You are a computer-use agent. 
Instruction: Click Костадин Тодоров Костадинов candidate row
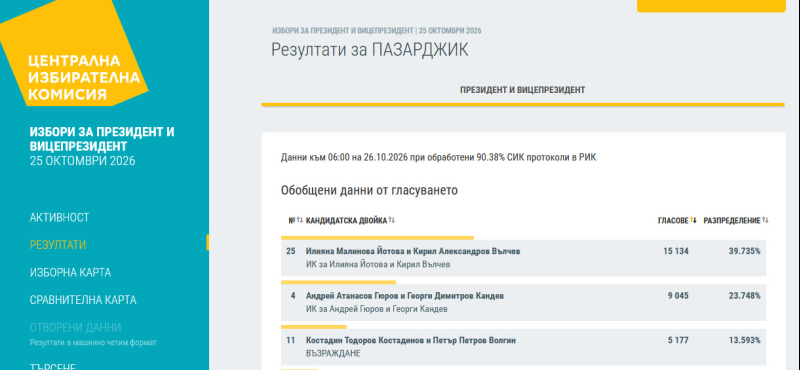(x=523, y=348)
